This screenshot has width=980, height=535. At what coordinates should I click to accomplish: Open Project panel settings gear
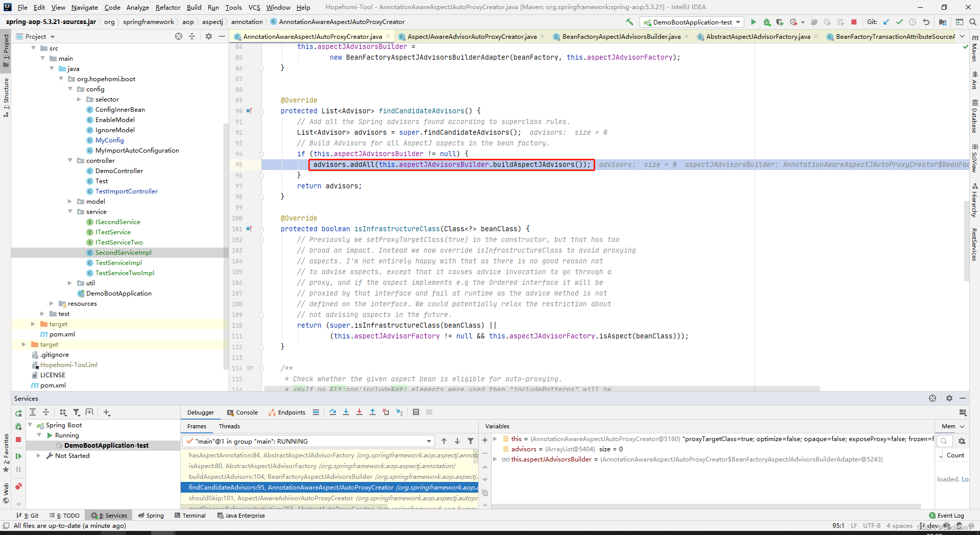pyautogui.click(x=208, y=36)
